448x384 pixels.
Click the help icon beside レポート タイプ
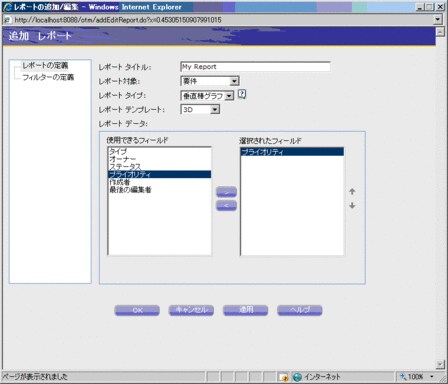242,94
